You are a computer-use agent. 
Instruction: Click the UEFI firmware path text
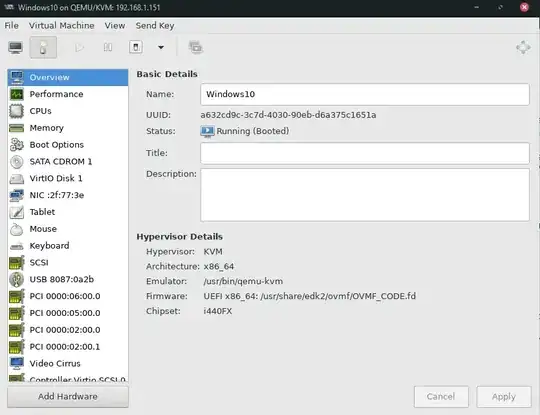click(x=310, y=296)
